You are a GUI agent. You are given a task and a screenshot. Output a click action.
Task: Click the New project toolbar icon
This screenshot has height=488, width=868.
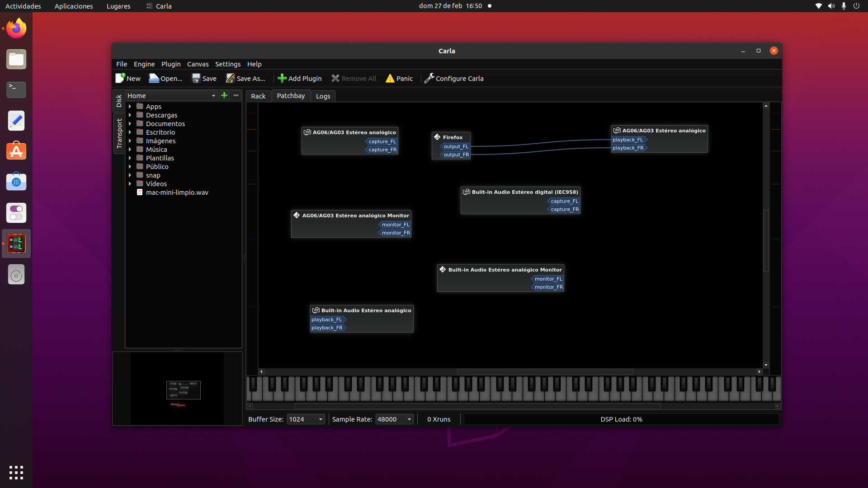[x=120, y=78]
